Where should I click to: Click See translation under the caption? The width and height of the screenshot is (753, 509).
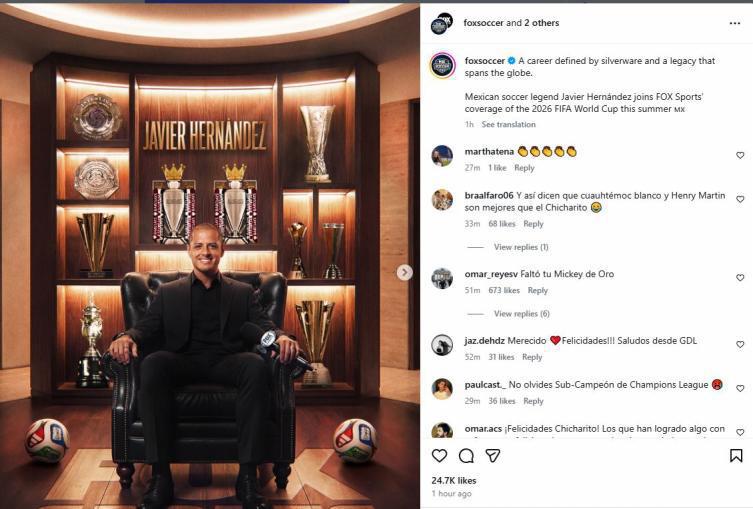(509, 124)
